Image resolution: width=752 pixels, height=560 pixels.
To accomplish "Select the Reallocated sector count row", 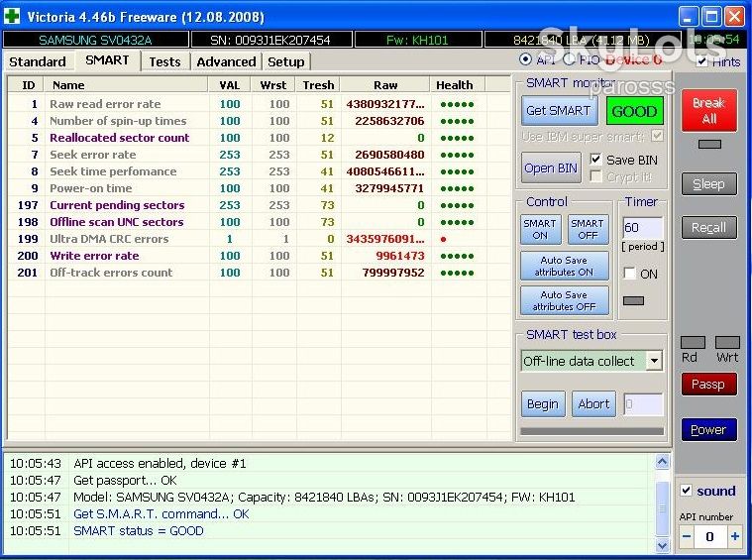I will point(259,138).
